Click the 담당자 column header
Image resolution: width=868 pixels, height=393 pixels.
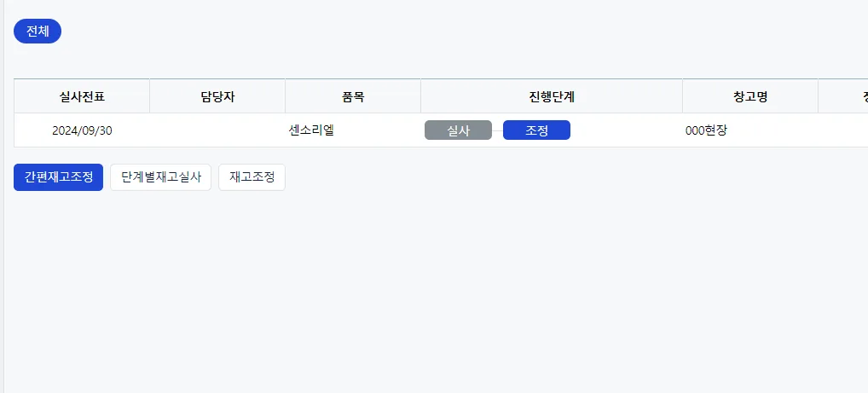tap(217, 96)
